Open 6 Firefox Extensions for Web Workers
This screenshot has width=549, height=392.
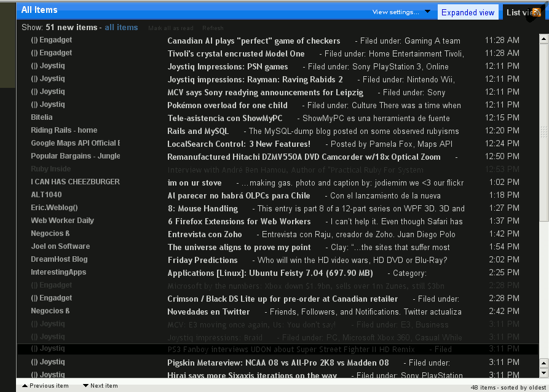pyautogui.click(x=239, y=222)
